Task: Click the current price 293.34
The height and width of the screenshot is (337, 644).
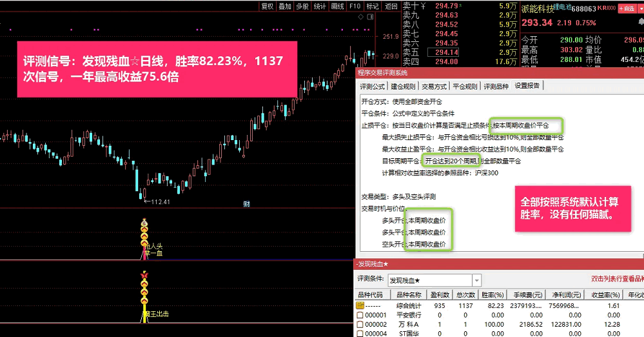Action: (x=537, y=23)
